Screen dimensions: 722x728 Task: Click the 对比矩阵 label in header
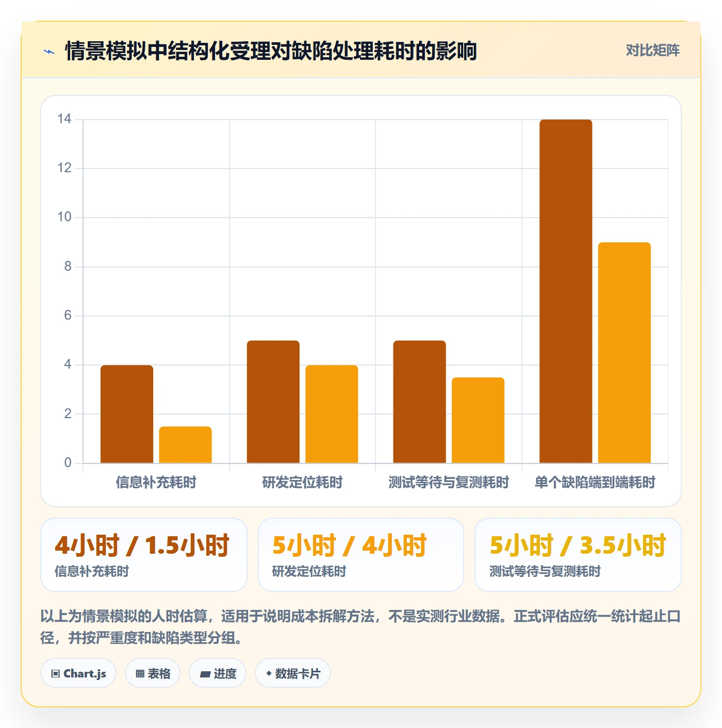click(x=652, y=51)
